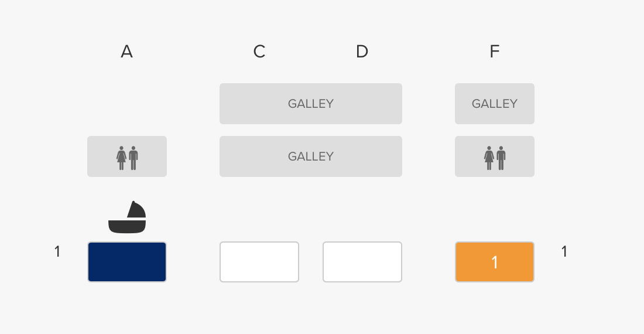The width and height of the screenshot is (644, 334).
Task: Click the small GALLEY block under column F
Action: [x=495, y=104]
